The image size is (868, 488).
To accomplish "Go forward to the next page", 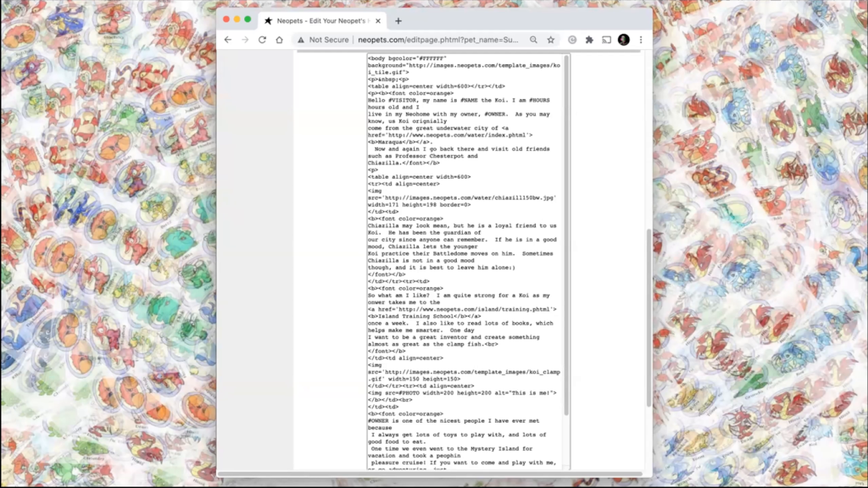I will [x=245, y=40].
